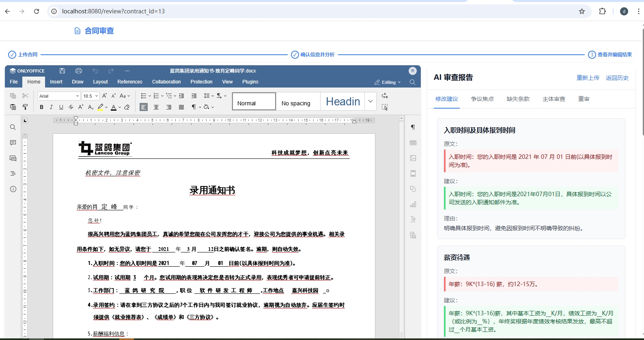Open the 缺失条款 tab in the AI report
644x340 pixels.
click(518, 99)
